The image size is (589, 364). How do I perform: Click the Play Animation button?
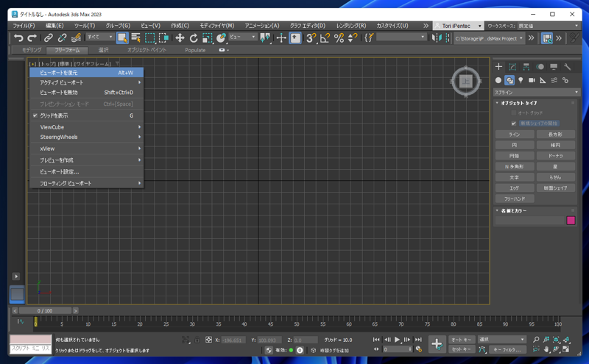click(x=397, y=340)
